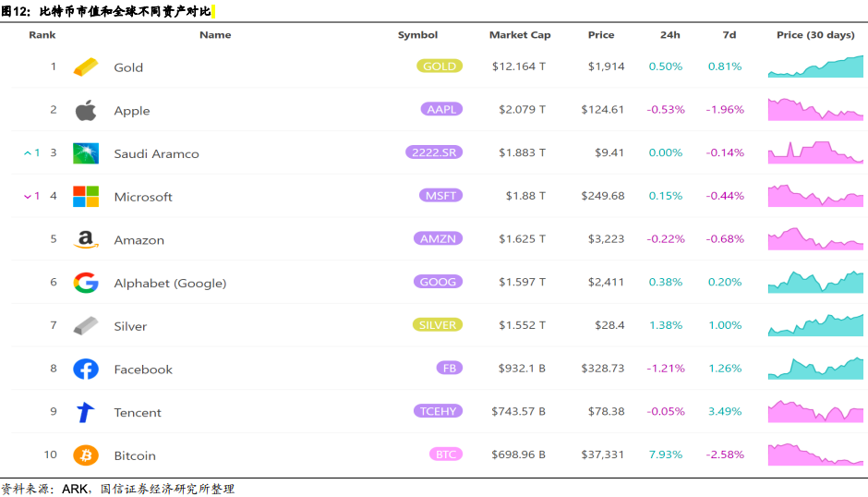Click Microsoft's 30-day price sparkline
The height and width of the screenshot is (497, 868).
coord(815,196)
